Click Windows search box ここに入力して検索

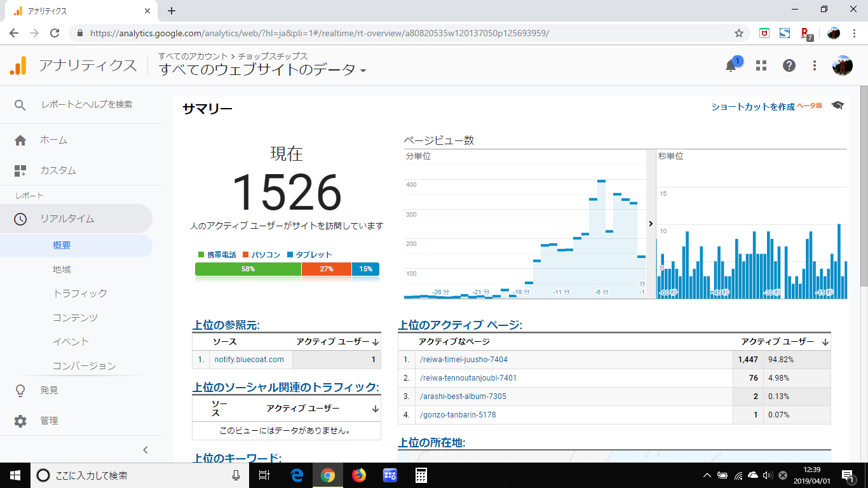(139, 475)
